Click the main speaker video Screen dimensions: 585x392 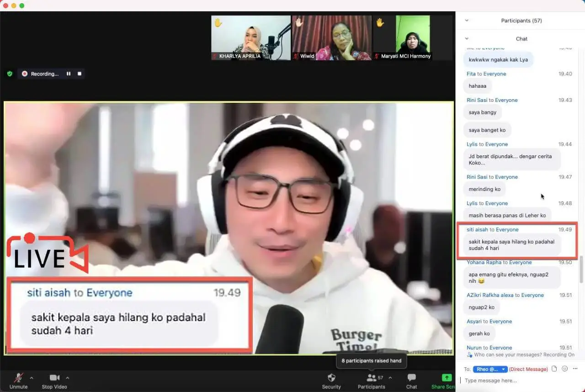pyautogui.click(x=229, y=228)
